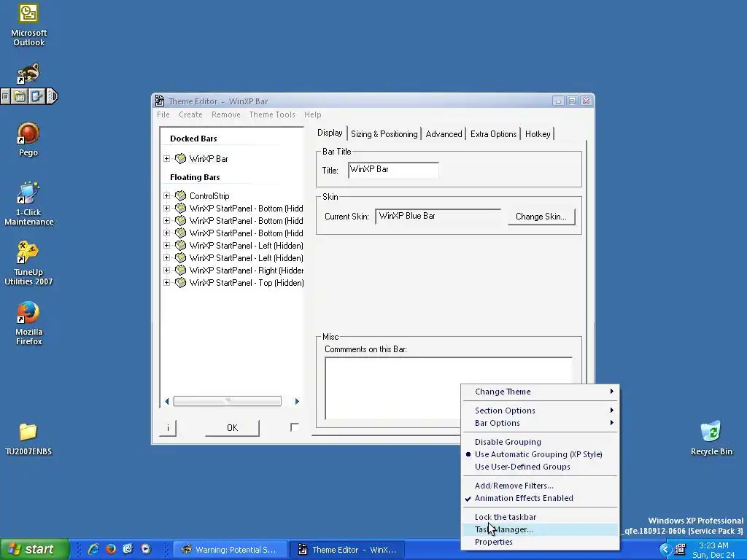Click into the Title text field
The height and width of the screenshot is (560, 747).
coord(393,169)
